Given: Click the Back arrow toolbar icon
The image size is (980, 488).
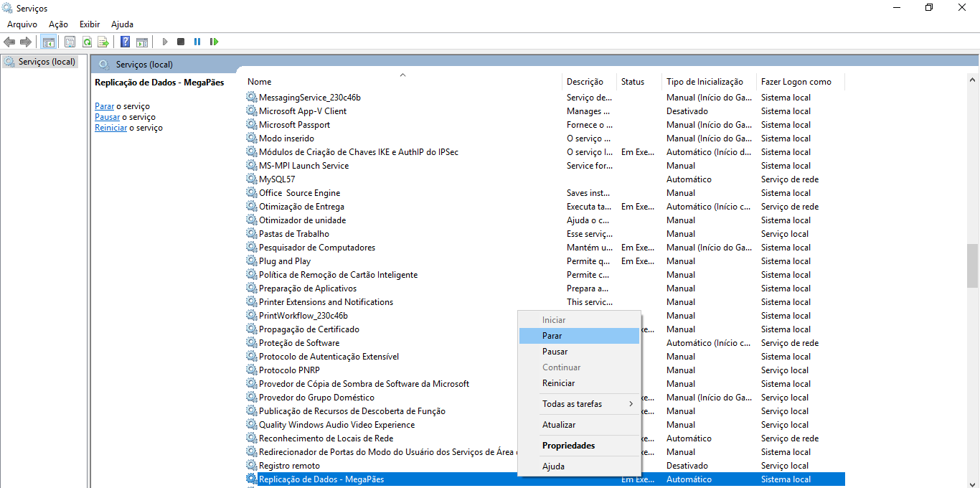Looking at the screenshot, I should (x=9, y=42).
